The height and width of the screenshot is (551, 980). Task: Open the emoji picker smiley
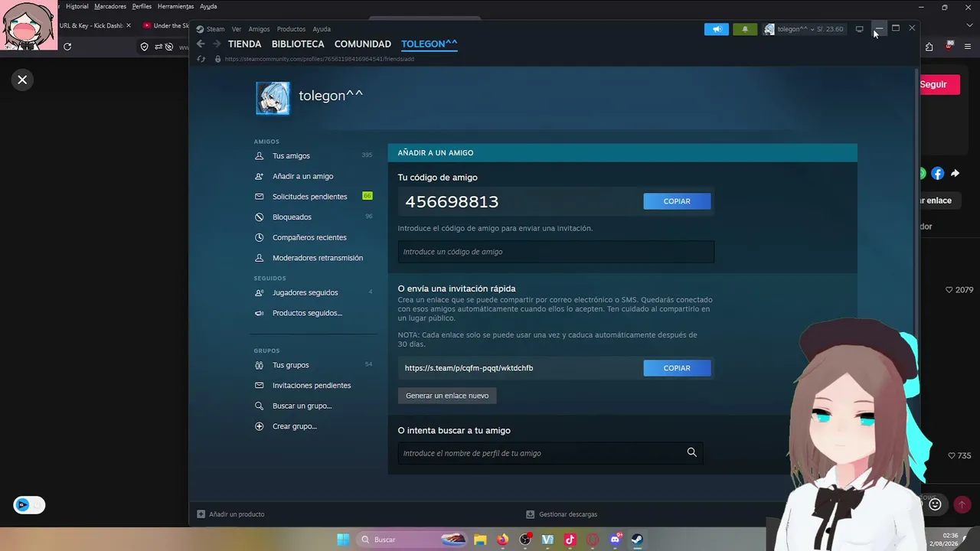tap(936, 504)
